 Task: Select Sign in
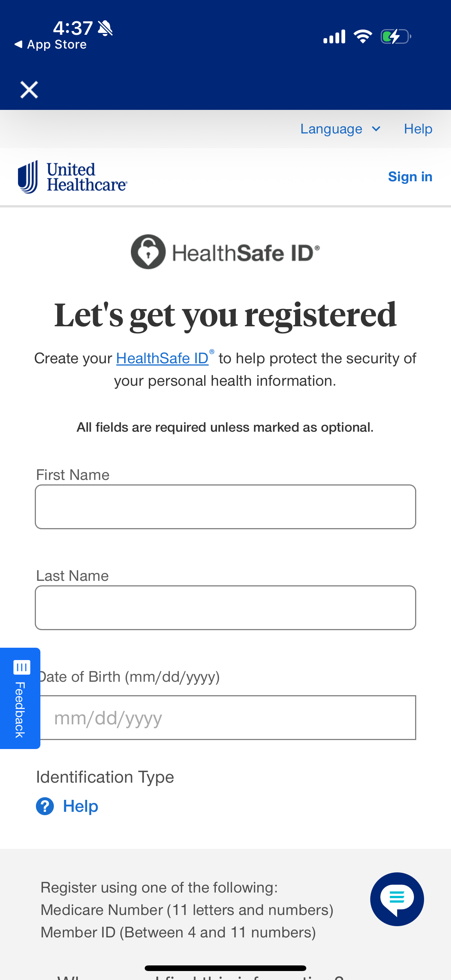tap(410, 176)
